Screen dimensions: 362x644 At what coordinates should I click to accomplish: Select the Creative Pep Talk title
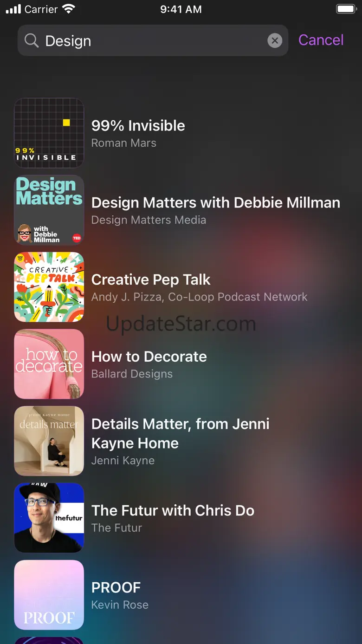coord(151,280)
